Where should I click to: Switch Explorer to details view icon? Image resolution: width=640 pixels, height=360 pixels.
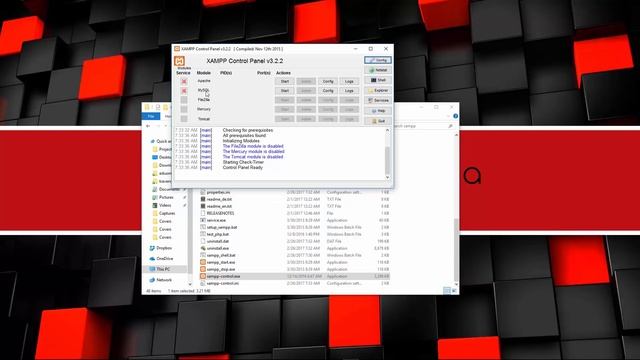pyautogui.click(x=447, y=291)
